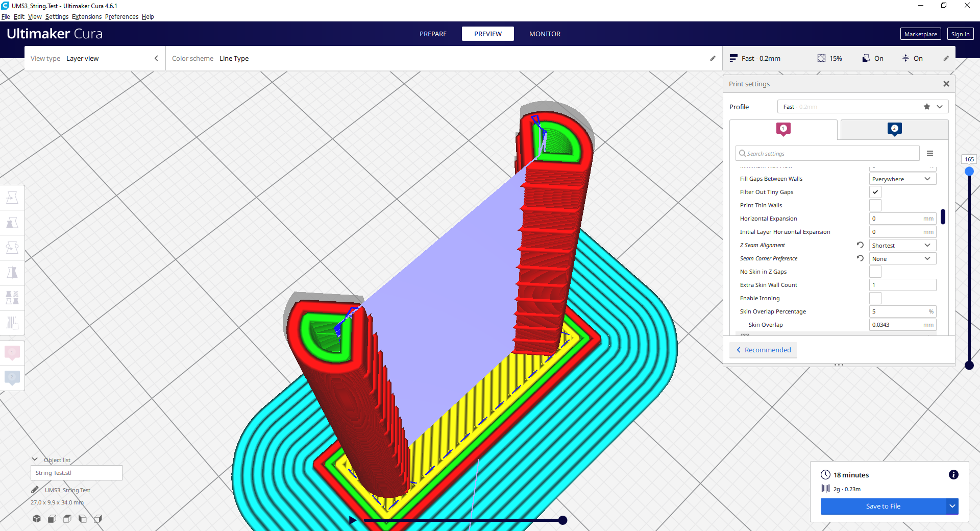Switch to the PREPARE stage

pos(433,34)
